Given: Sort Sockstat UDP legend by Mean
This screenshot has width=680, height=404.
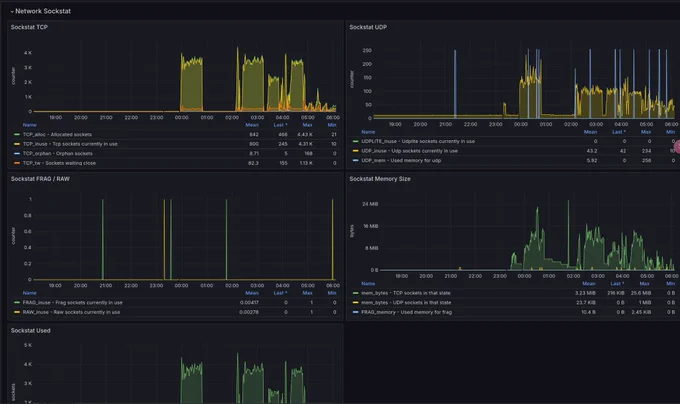Looking at the screenshot, I should pyautogui.click(x=590, y=132).
